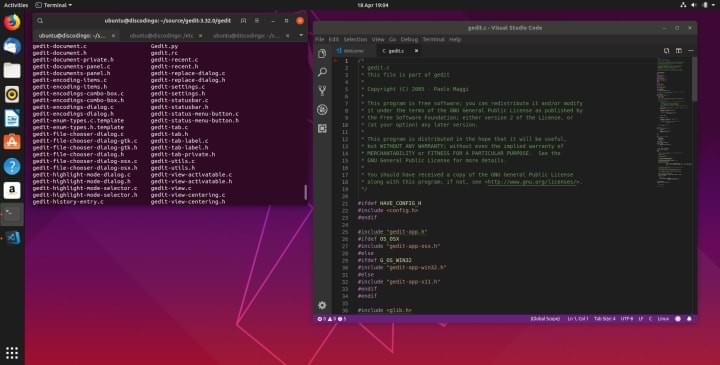Image resolution: width=720 pixels, height=365 pixels.
Task: Click the terminal search magnifier icon
Action: coord(40,21)
